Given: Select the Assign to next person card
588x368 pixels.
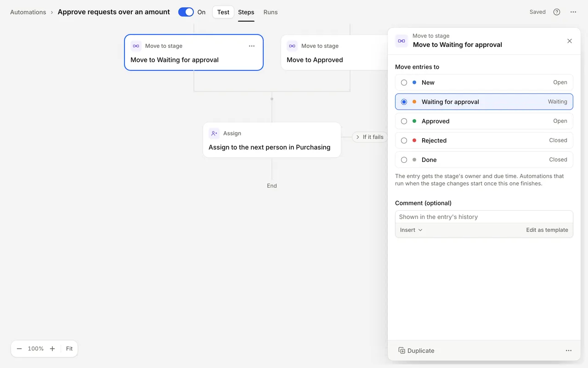Looking at the screenshot, I should 272,140.
